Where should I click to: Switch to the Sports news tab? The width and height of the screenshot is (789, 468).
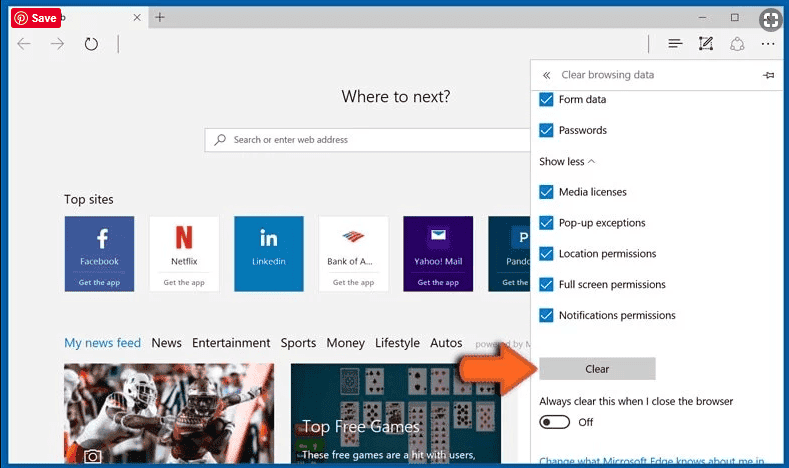(x=298, y=343)
